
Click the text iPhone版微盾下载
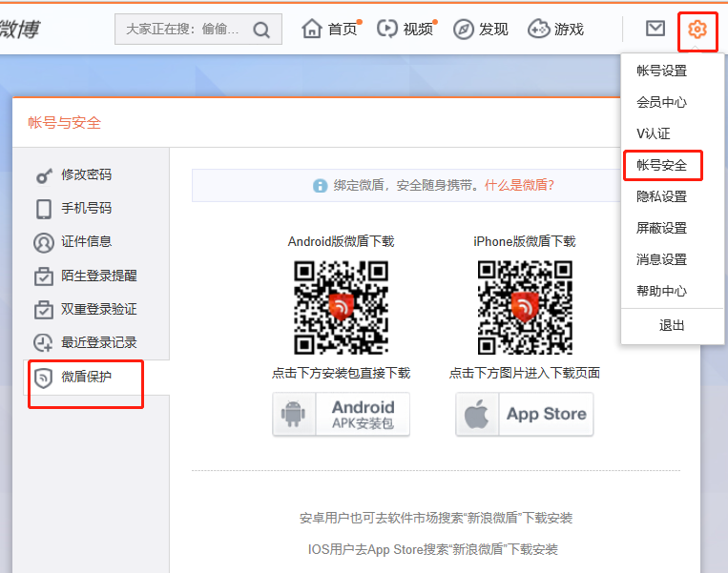pyautogui.click(x=525, y=241)
